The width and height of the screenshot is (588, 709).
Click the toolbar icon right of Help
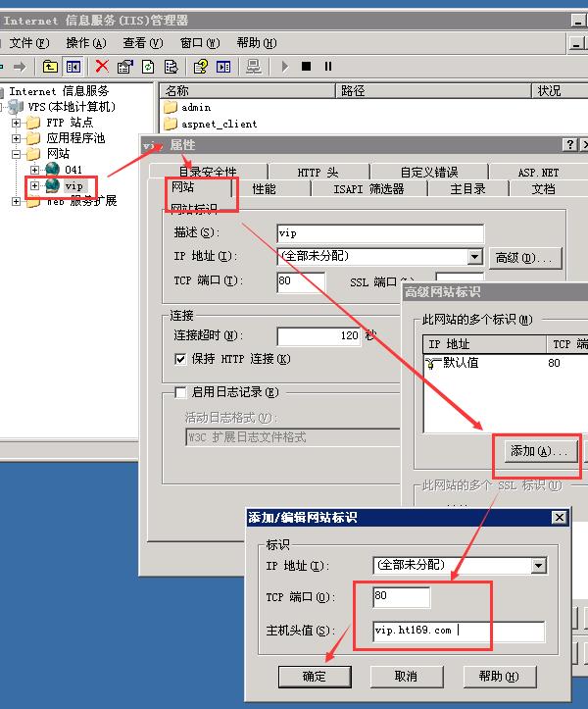pyautogui.click(x=223, y=67)
